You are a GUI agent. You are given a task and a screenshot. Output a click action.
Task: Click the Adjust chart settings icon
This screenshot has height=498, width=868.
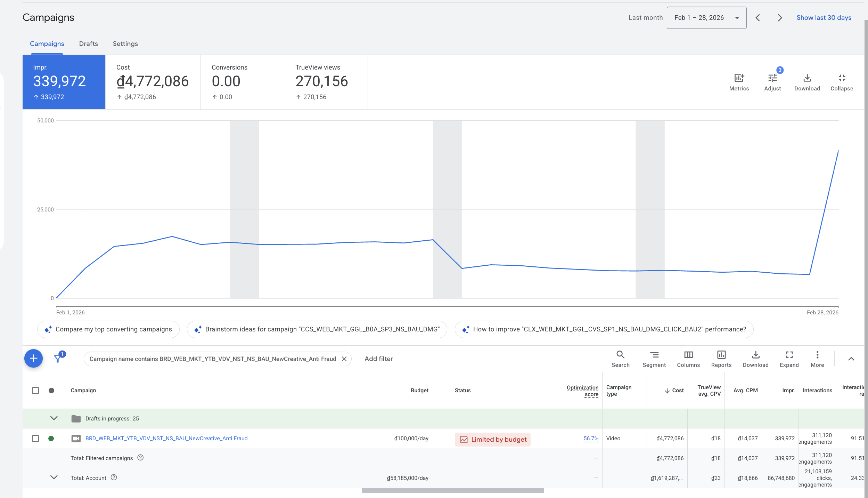pos(772,78)
